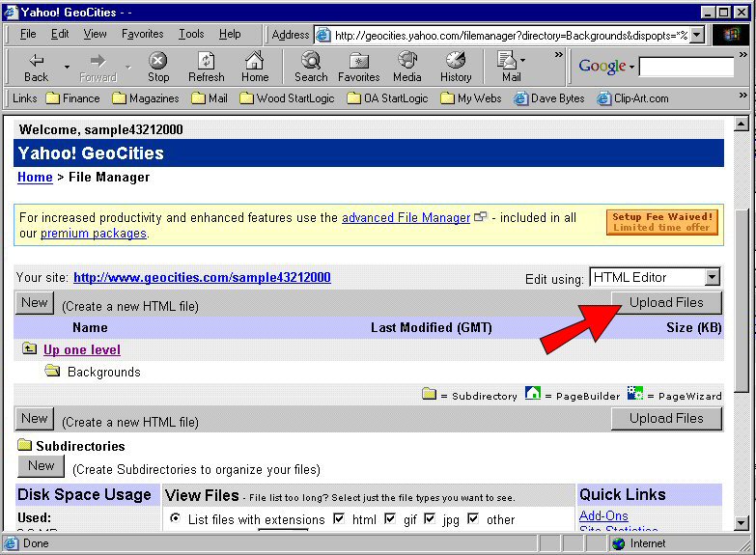Toggle the other extension checkbox
This screenshot has width=756, height=555.
(x=473, y=519)
